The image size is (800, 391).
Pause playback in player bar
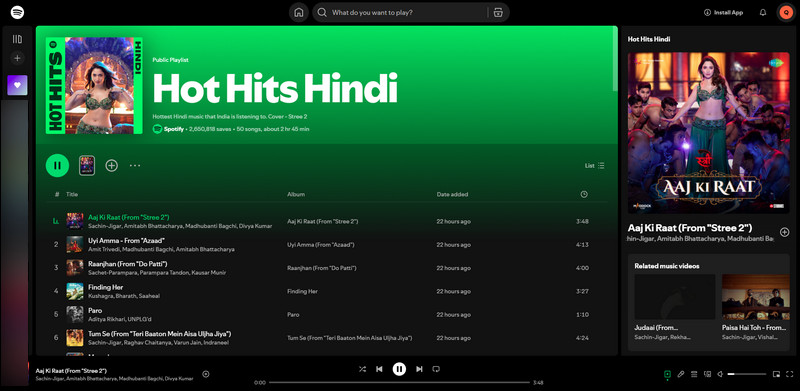399,369
